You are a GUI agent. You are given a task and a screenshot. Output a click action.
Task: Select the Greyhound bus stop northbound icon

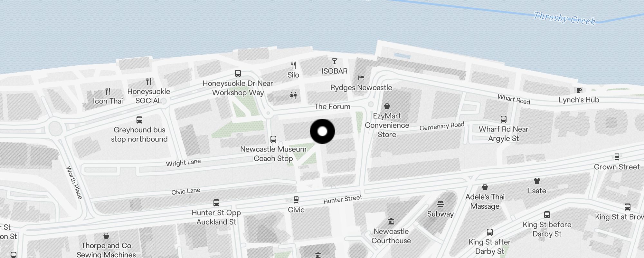tap(139, 120)
